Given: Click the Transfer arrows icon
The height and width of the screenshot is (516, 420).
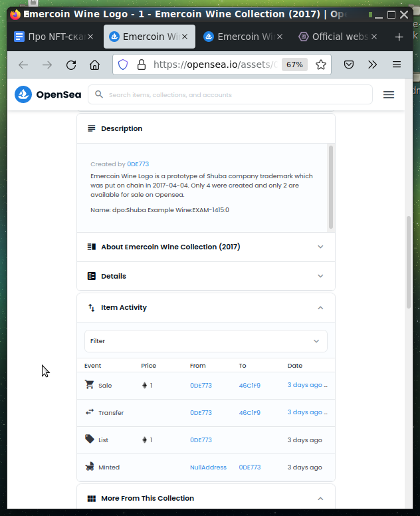Looking at the screenshot, I should click(90, 412).
